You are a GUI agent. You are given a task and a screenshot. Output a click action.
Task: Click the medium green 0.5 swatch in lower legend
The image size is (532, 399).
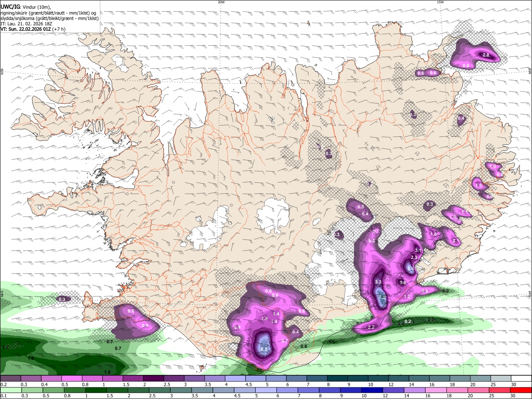[x=54, y=390]
